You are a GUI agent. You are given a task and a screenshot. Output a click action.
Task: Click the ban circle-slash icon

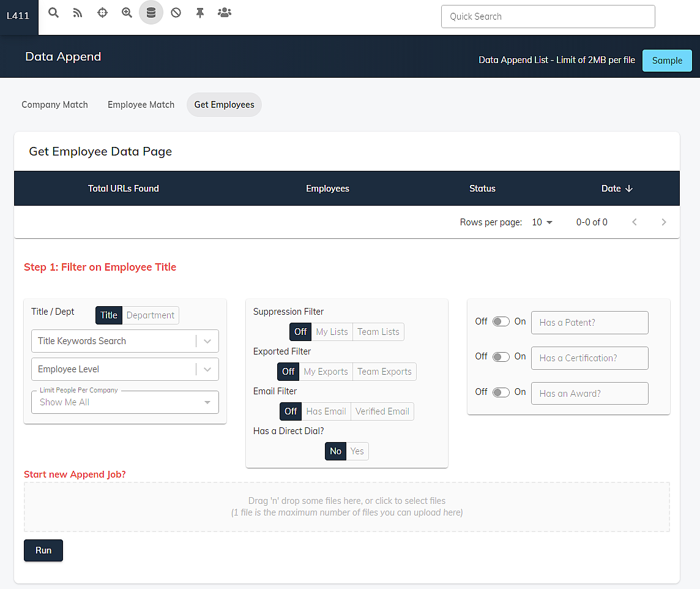(176, 12)
